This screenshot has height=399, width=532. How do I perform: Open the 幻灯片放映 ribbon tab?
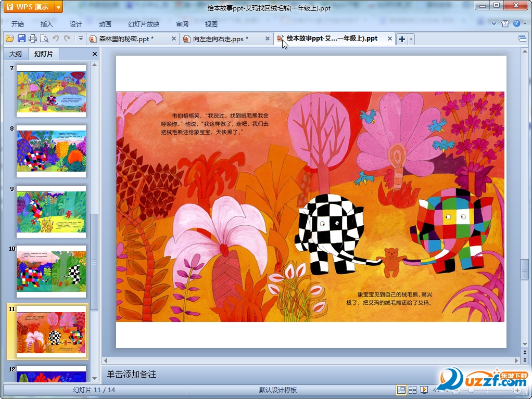pos(144,24)
